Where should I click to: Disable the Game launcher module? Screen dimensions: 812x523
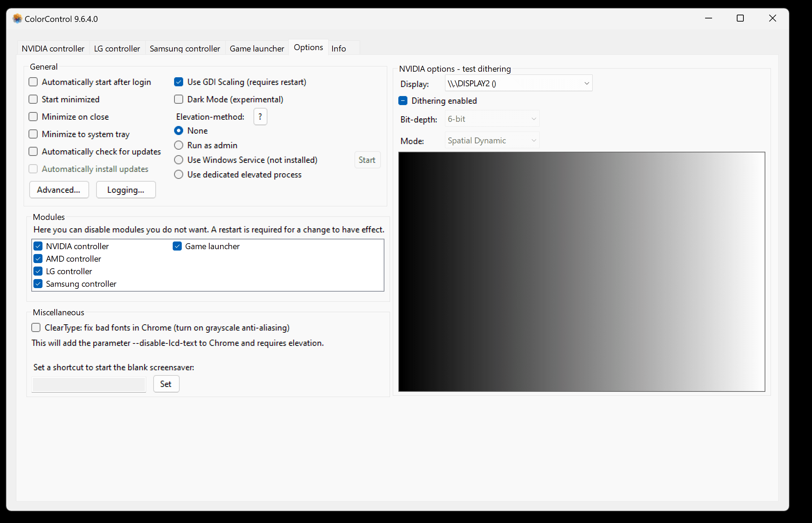177,246
